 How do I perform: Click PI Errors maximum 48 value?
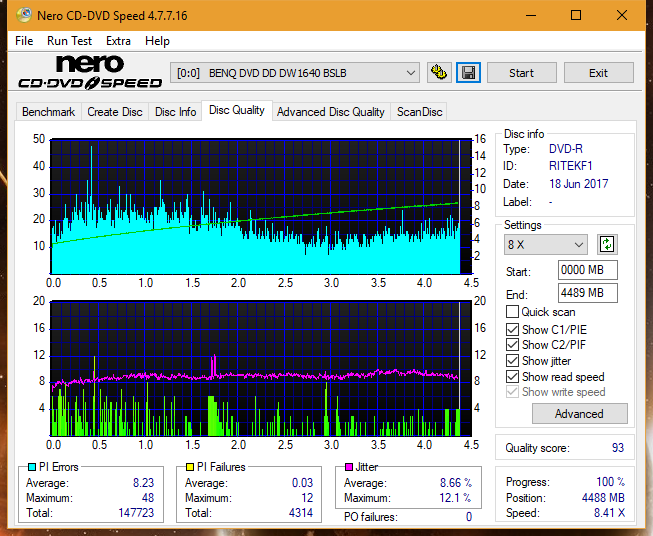click(148, 498)
